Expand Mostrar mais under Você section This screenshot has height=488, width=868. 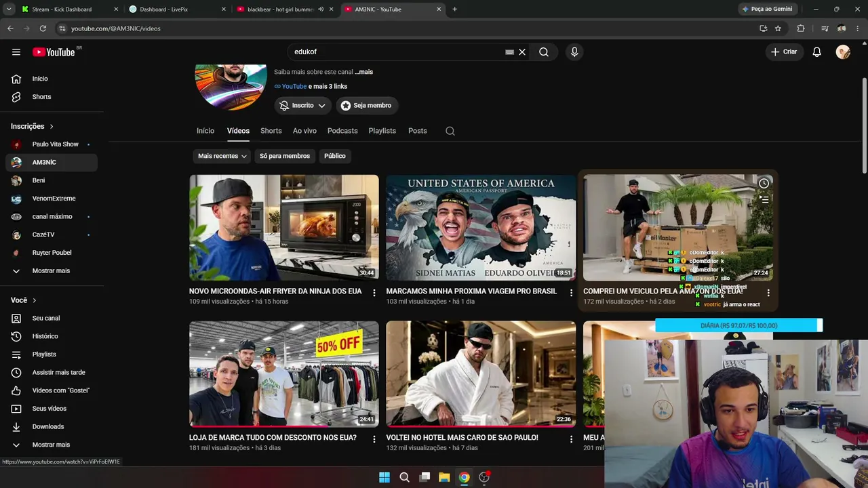click(x=52, y=445)
